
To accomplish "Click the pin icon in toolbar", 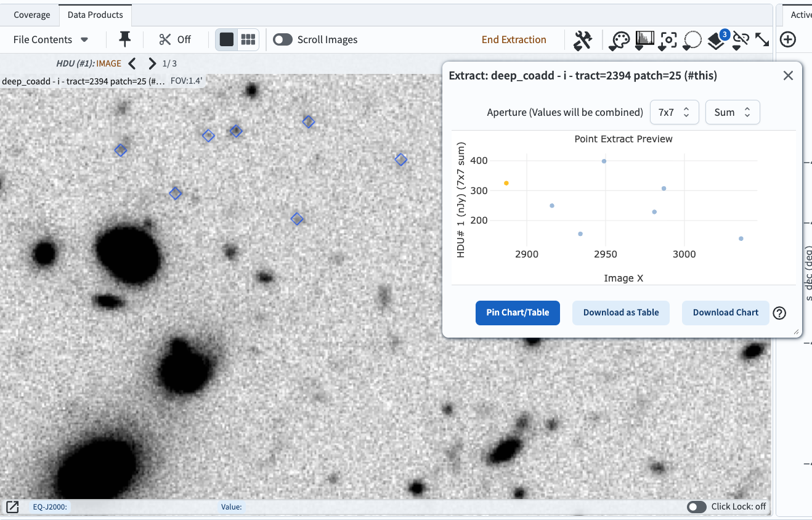I will point(124,39).
